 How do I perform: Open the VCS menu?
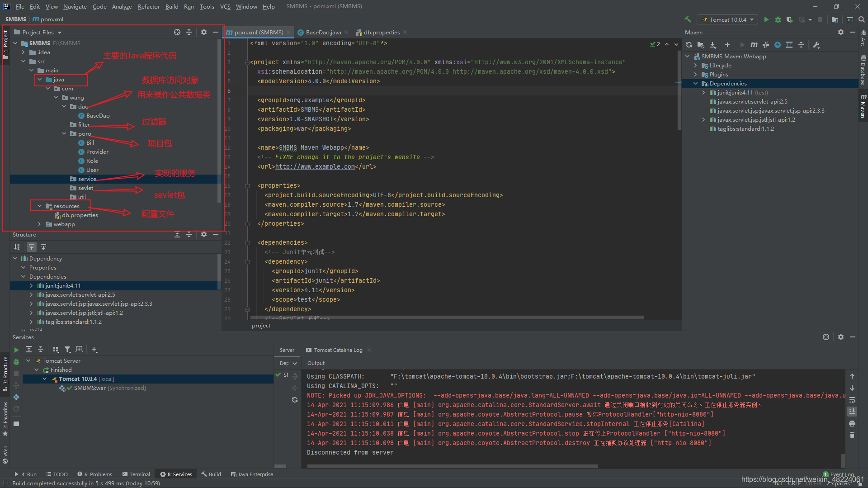pyautogui.click(x=225, y=6)
